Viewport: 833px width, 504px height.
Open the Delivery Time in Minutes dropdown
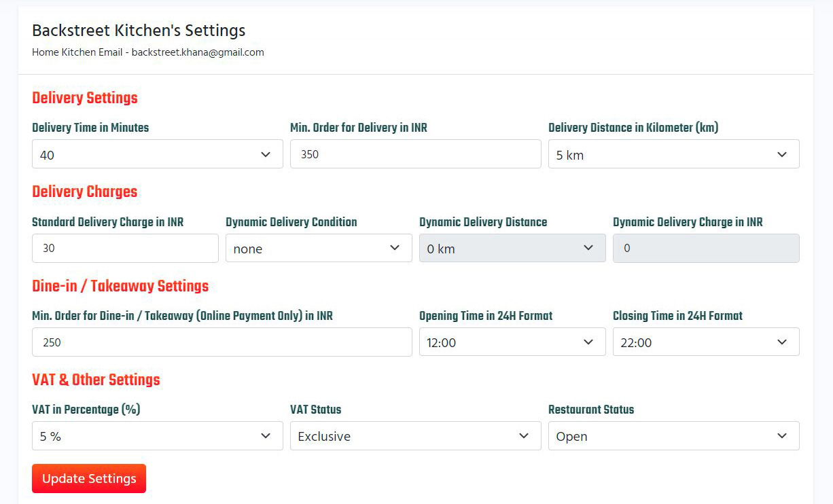(157, 154)
